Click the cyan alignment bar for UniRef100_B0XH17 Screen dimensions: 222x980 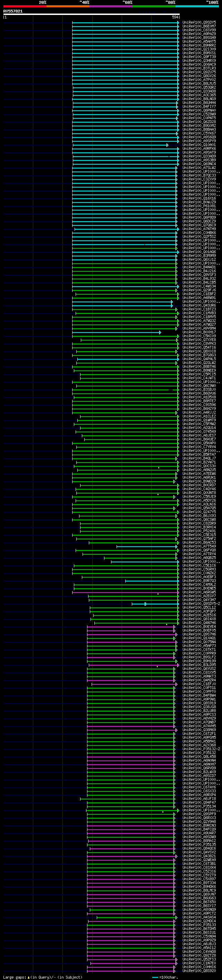(117, 332)
